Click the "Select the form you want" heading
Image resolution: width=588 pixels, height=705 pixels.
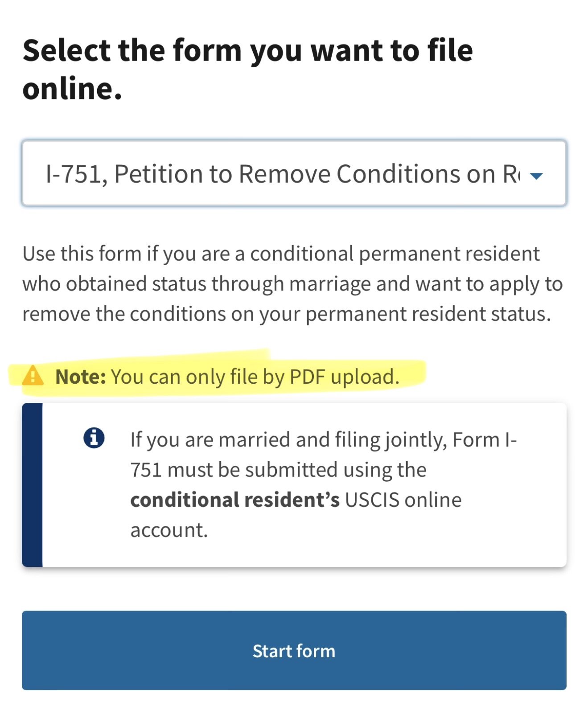[247, 50]
